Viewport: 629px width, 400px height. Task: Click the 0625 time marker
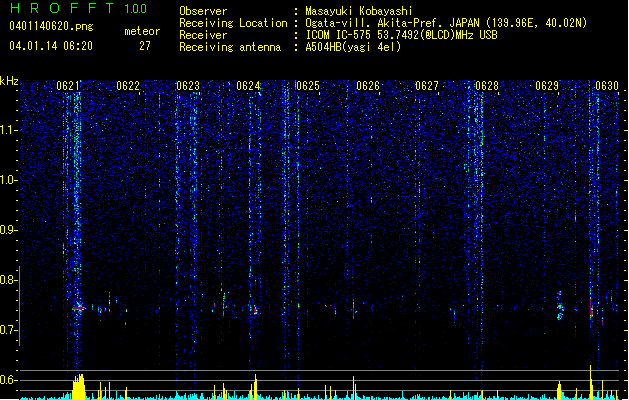coord(308,86)
